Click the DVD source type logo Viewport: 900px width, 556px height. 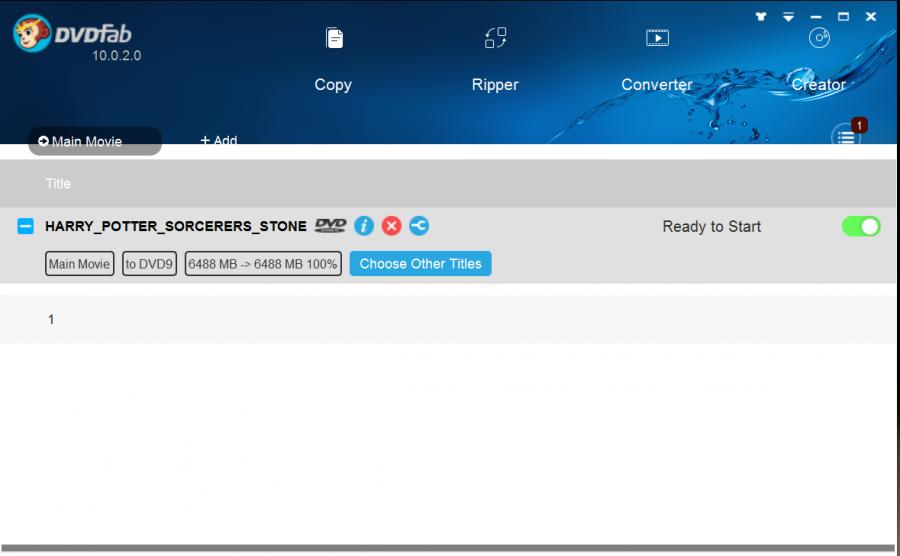point(330,225)
